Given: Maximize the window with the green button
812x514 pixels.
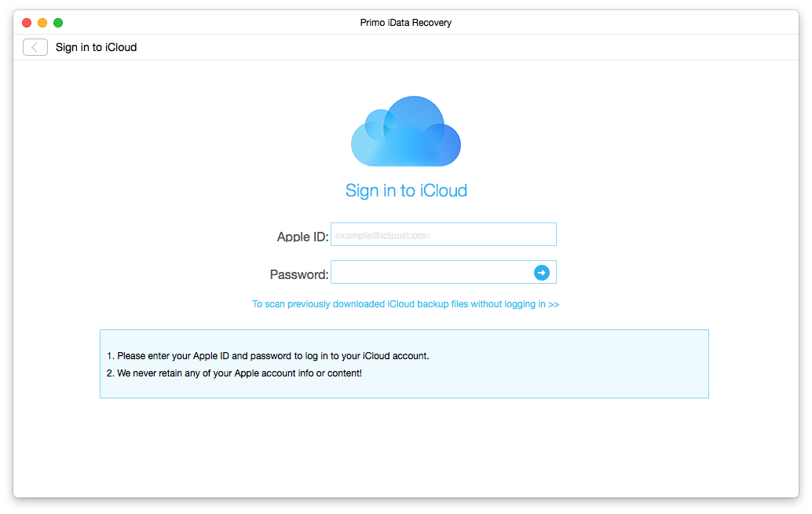Looking at the screenshot, I should [58, 23].
